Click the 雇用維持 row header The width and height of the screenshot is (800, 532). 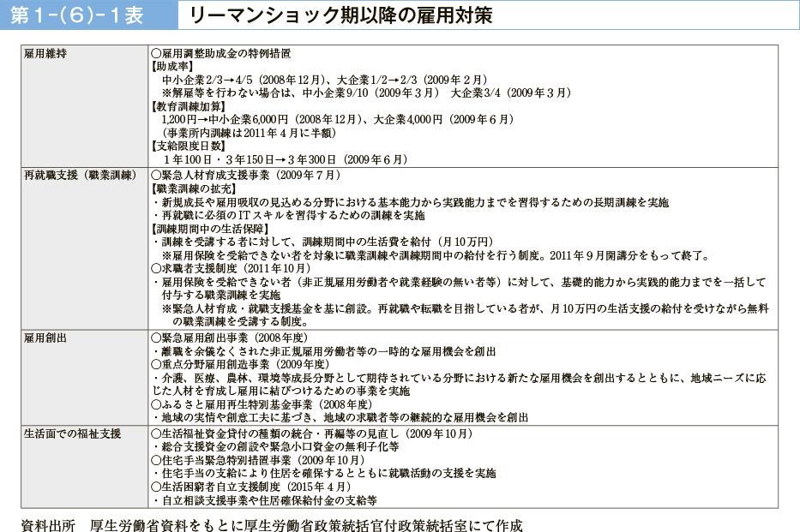[x=45, y=53]
